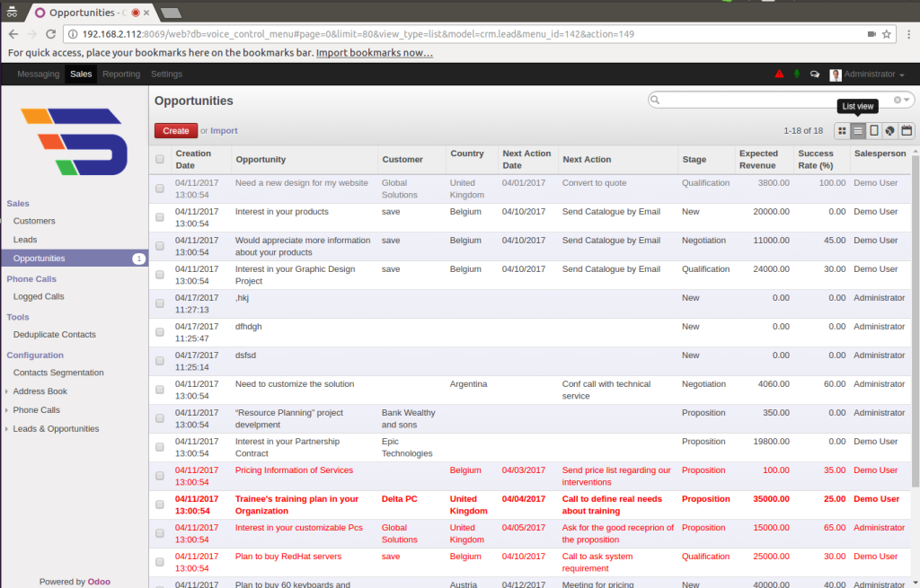The height and width of the screenshot is (588, 920).
Task: Go to the Messaging top menu
Action: [x=38, y=75]
